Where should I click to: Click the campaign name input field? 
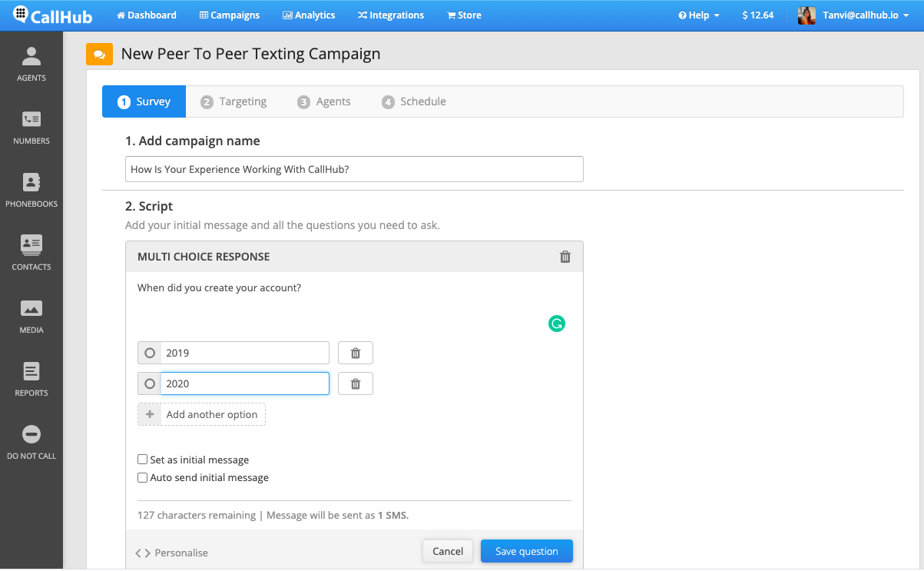click(354, 169)
